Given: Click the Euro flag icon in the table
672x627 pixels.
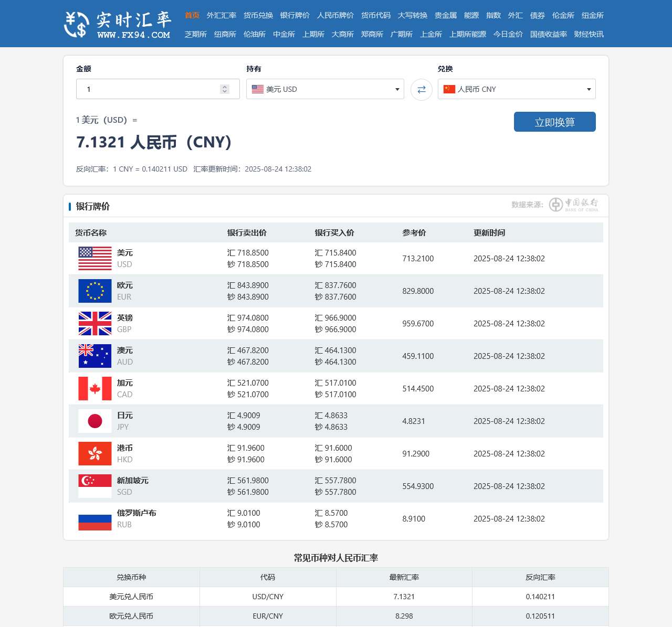Looking at the screenshot, I should coord(94,290).
